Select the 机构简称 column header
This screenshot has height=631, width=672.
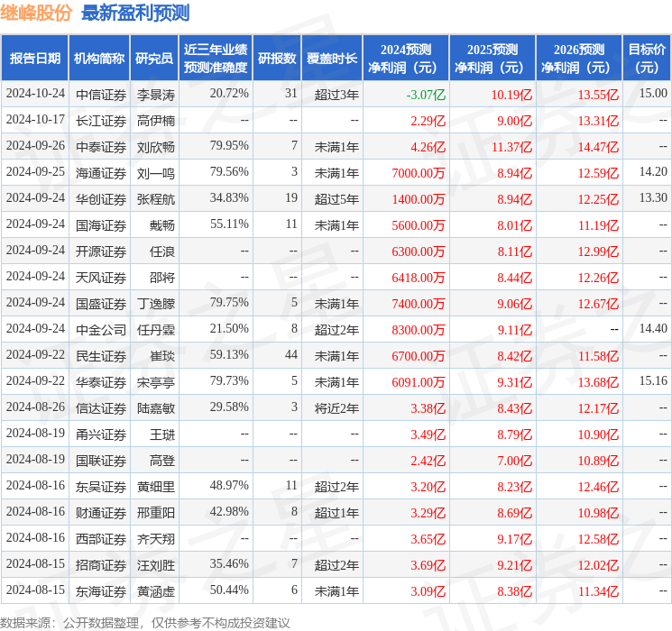(99, 59)
